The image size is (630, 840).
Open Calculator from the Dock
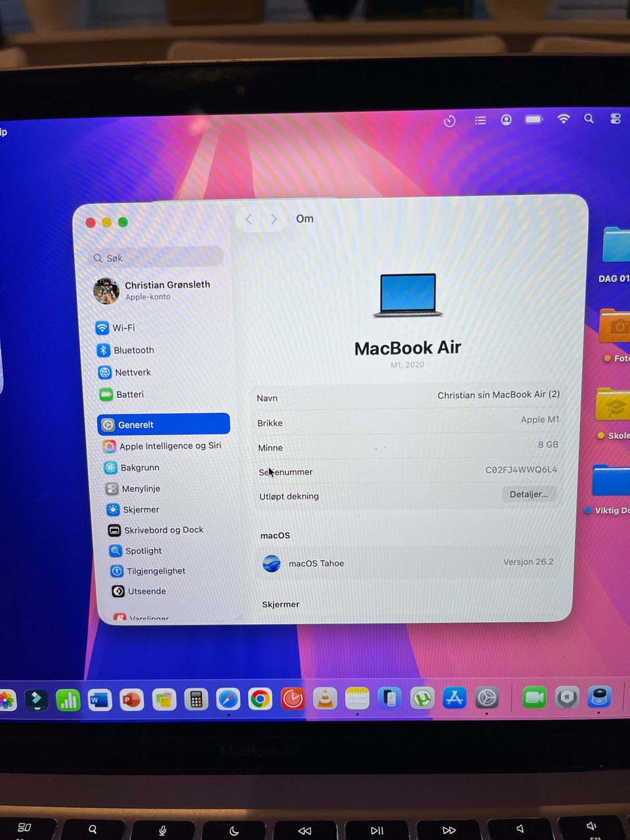click(x=196, y=700)
